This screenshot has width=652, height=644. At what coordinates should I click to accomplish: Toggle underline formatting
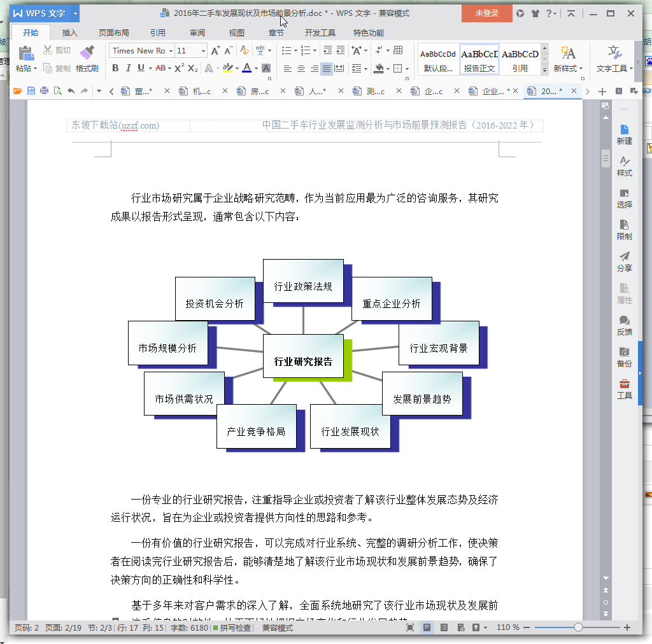click(x=141, y=68)
